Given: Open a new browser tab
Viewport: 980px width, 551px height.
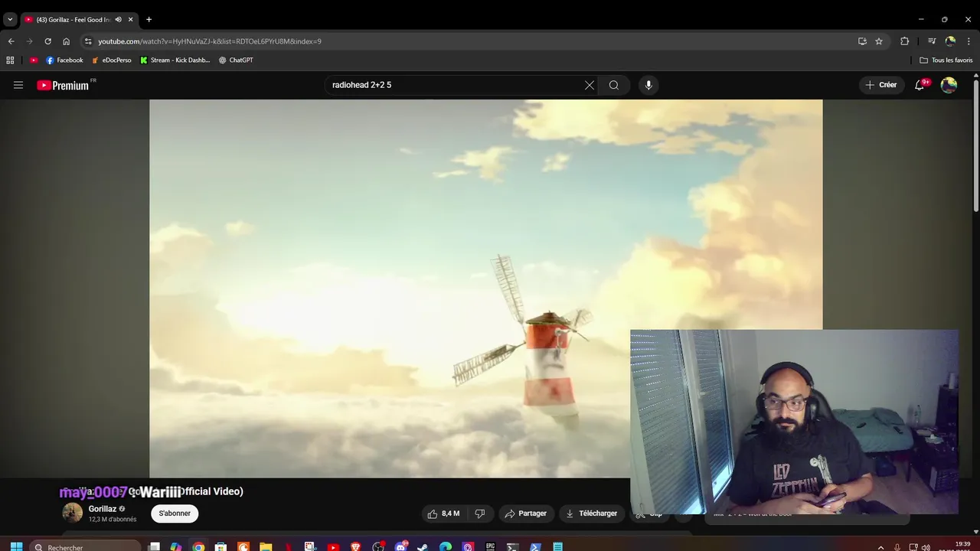Looking at the screenshot, I should pyautogui.click(x=149, y=19).
